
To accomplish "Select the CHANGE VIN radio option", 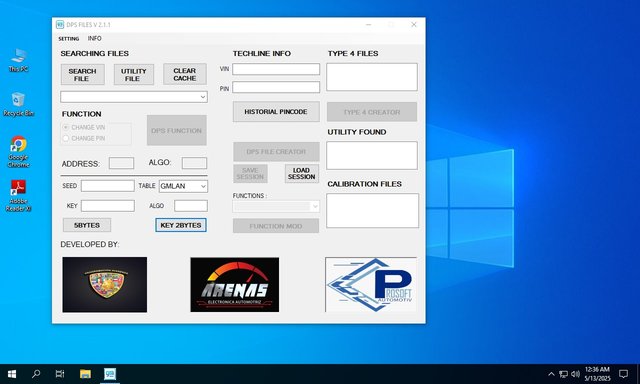I will (66, 127).
